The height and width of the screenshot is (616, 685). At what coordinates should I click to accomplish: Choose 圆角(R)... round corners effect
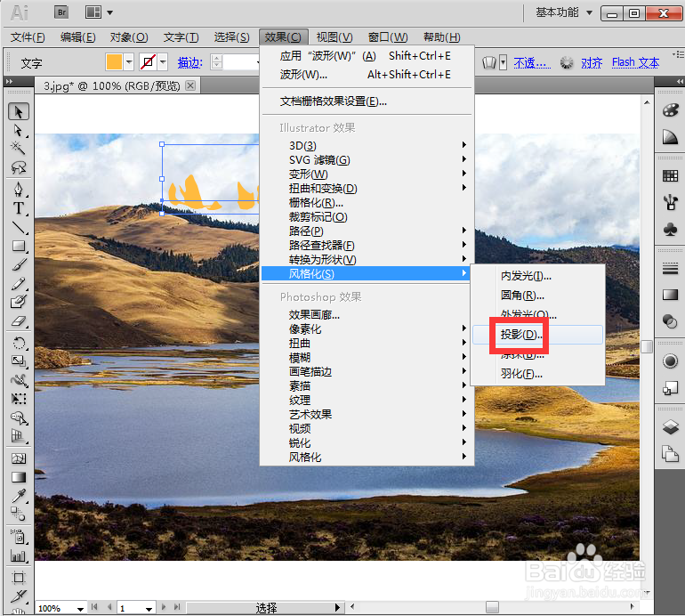[x=538, y=296]
